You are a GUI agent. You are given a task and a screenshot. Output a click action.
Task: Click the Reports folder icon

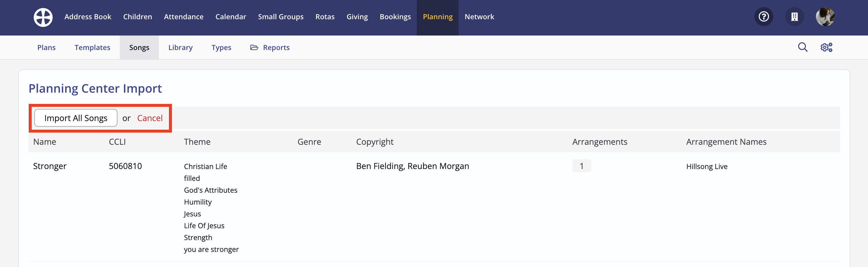254,48
